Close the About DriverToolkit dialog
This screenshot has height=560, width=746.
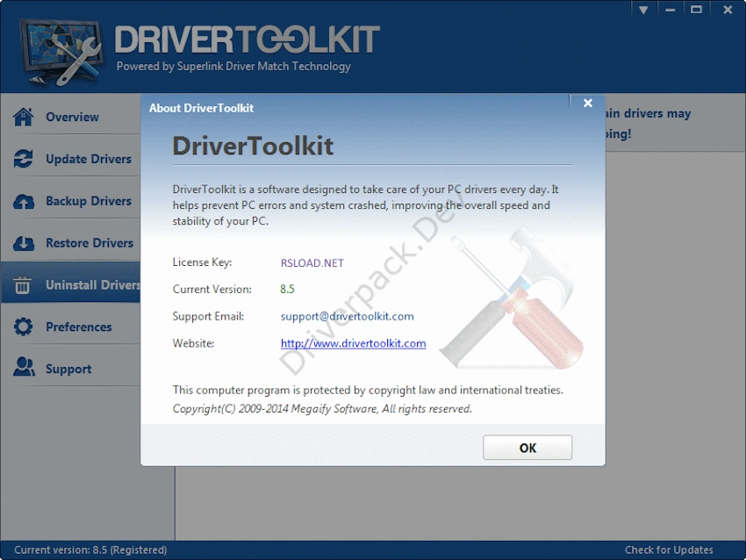587,103
